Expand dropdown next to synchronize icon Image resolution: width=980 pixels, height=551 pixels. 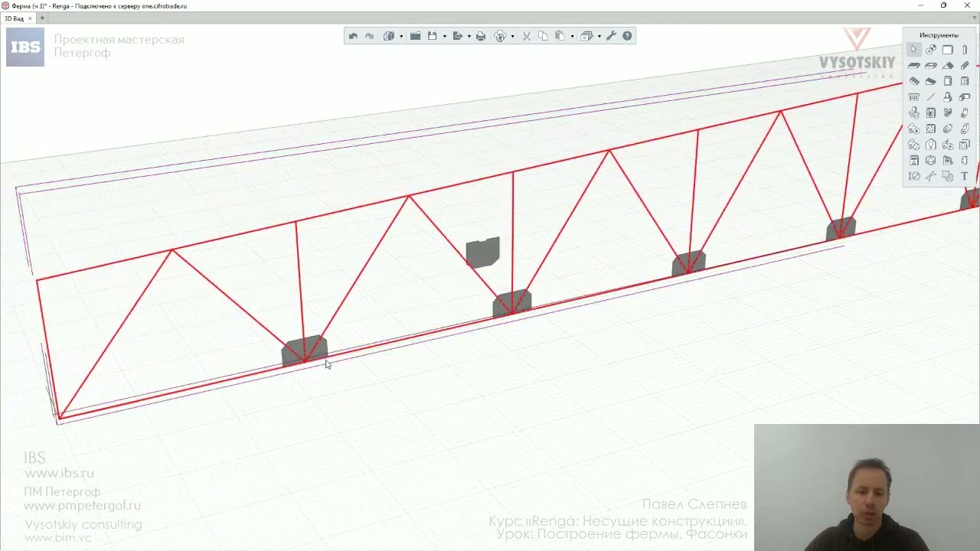(x=512, y=36)
